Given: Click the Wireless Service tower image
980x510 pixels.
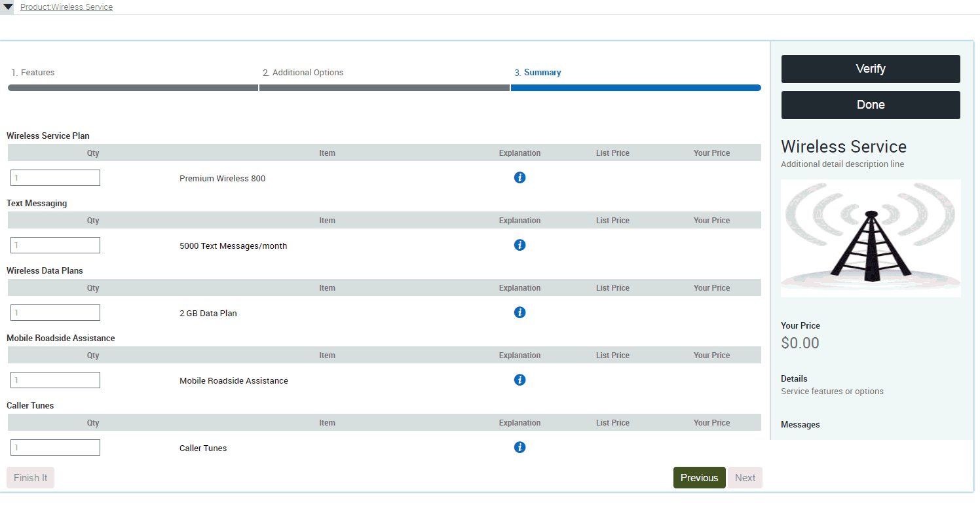Looking at the screenshot, I should point(870,238).
